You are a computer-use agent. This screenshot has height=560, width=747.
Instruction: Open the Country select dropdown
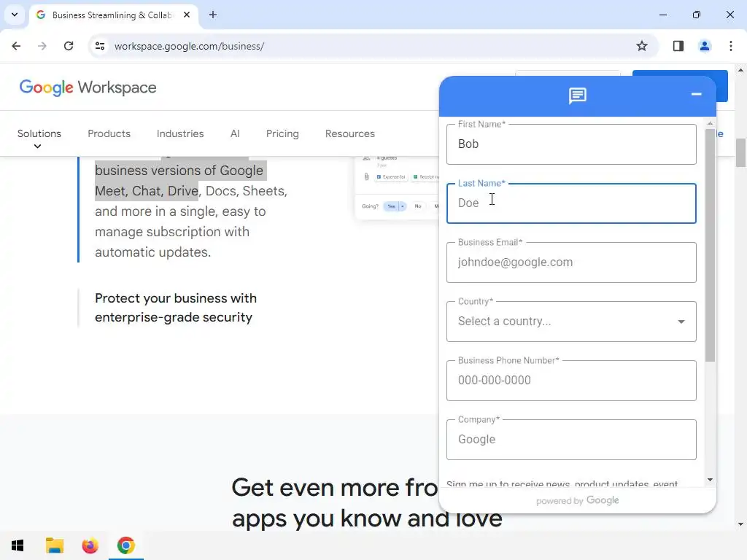pos(571,322)
